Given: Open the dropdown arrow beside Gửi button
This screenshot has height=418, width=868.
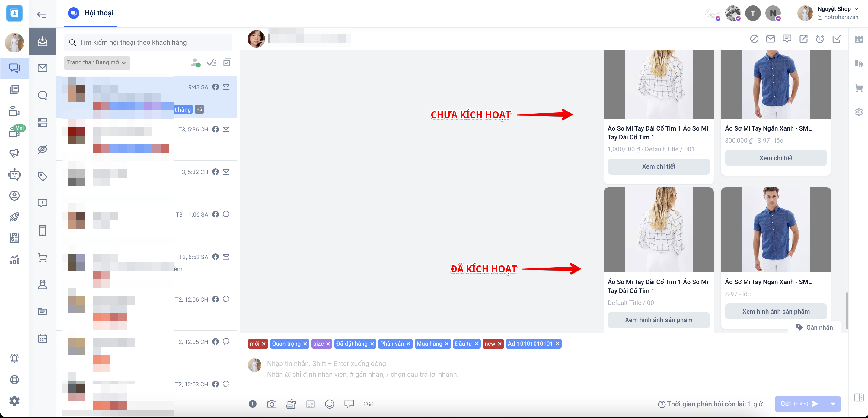Looking at the screenshot, I should point(833,404).
